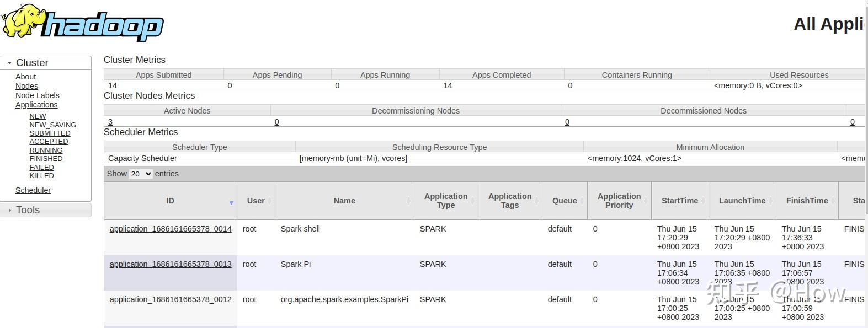Open the Applications link in sidebar

(x=36, y=105)
